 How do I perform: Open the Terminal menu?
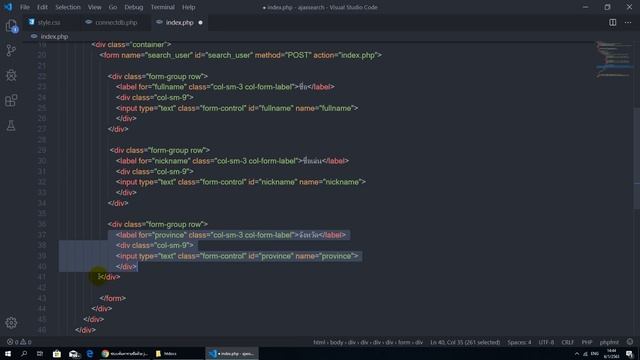[162, 7]
